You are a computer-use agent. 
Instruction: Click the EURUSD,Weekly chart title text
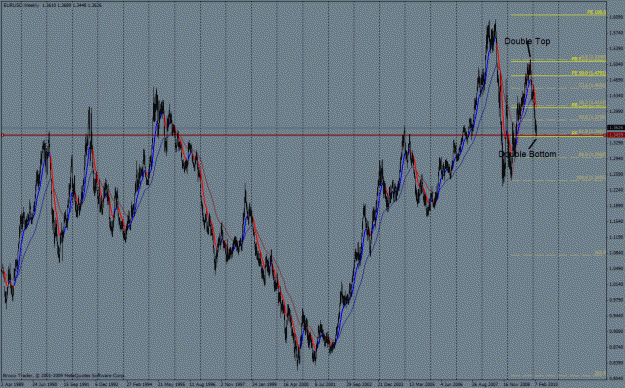[x=20, y=6]
